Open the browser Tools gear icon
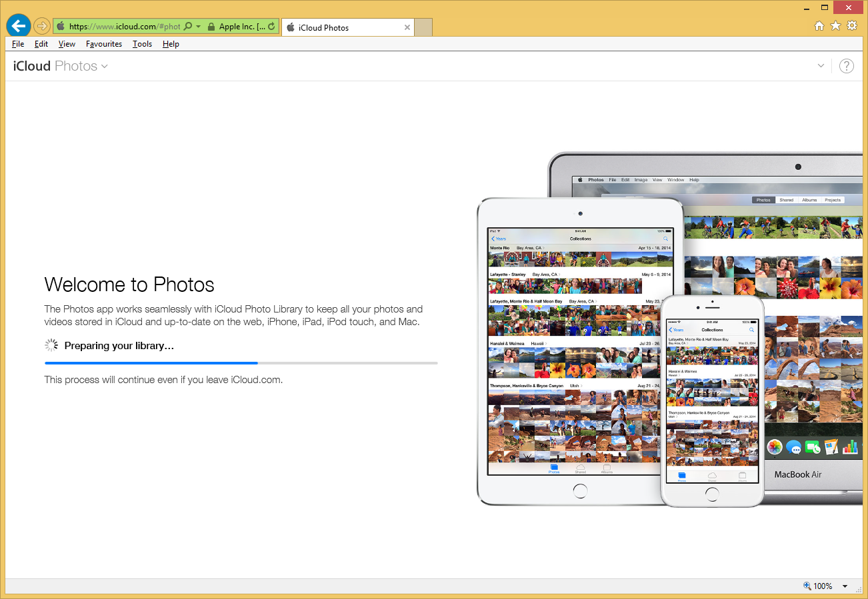868x599 pixels. pos(852,26)
